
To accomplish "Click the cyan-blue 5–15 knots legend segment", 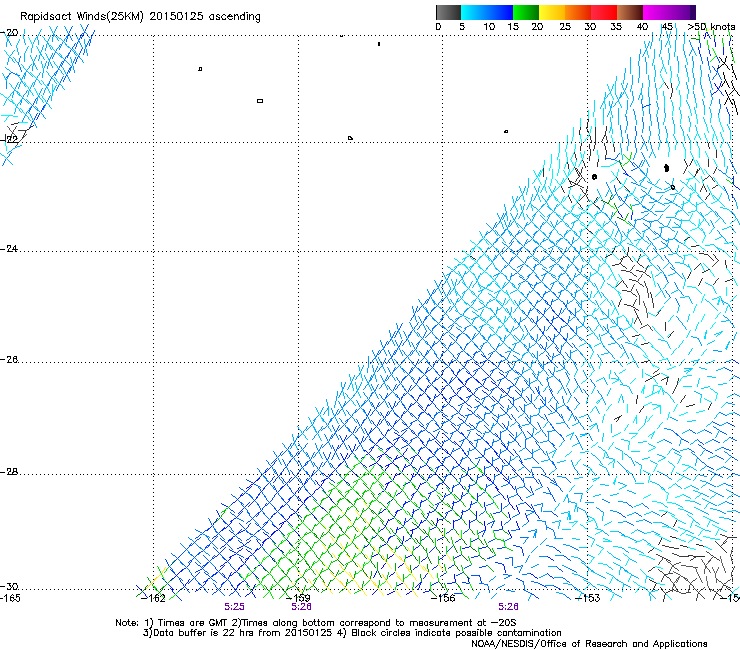I will tap(487, 12).
